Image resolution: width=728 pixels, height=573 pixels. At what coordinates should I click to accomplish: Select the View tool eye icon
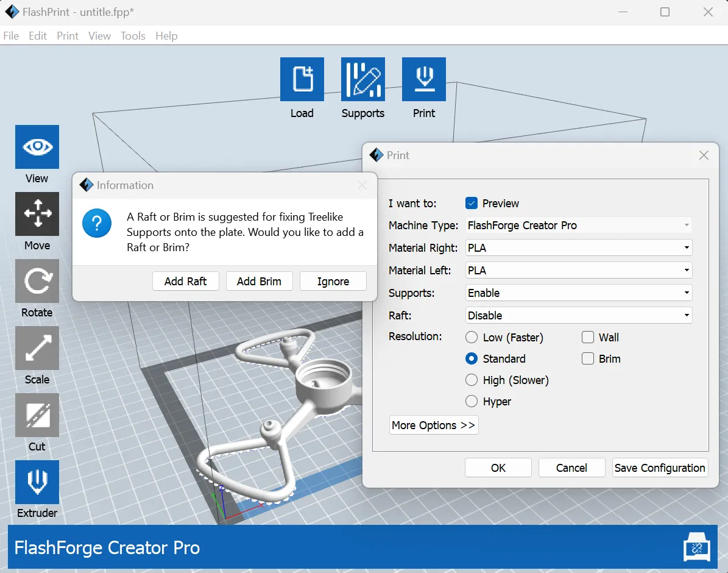37,147
